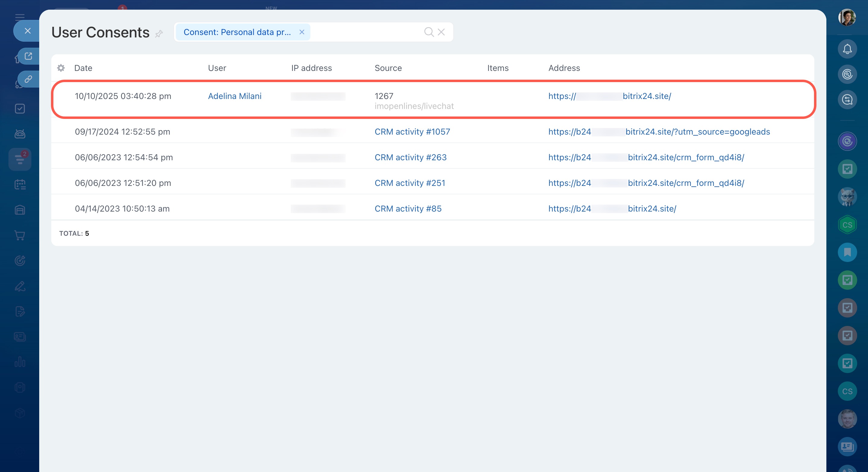Open shopping cart sidebar icon
The width and height of the screenshot is (868, 472).
[20, 235]
